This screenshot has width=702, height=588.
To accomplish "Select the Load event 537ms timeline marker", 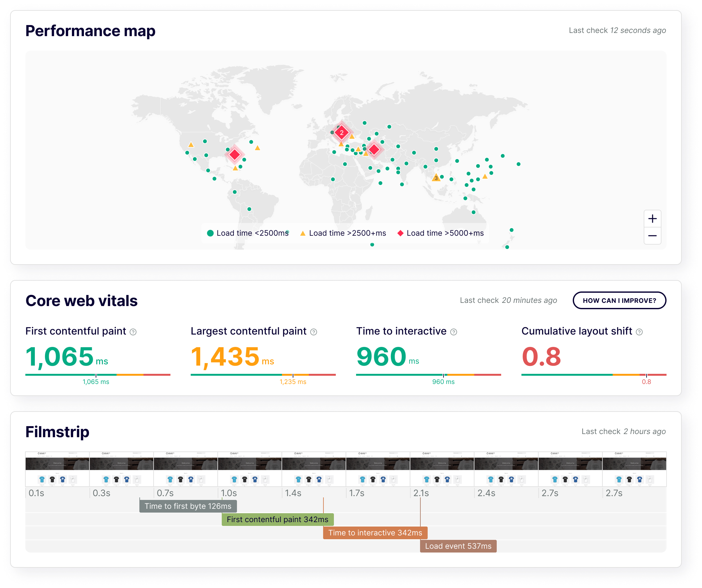I will (x=458, y=546).
